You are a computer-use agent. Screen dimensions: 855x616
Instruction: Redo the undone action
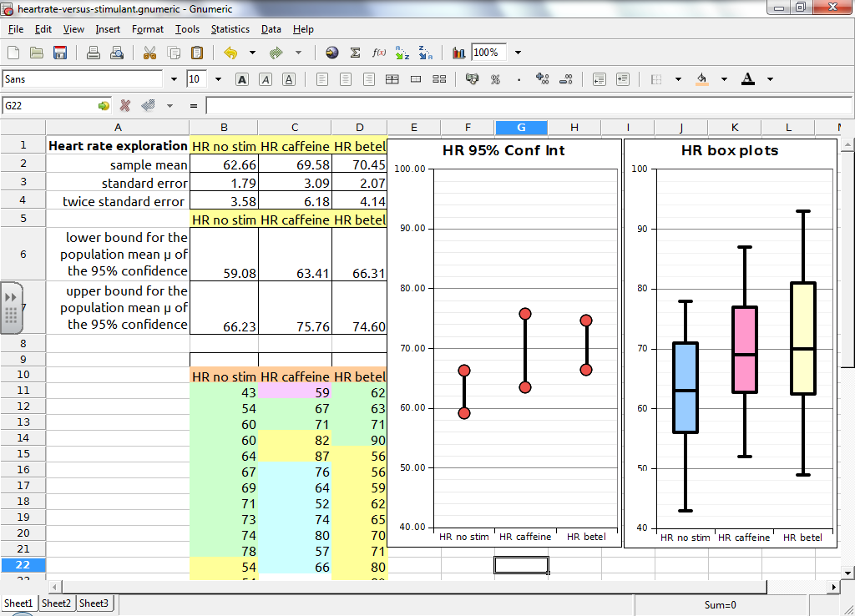coord(276,53)
